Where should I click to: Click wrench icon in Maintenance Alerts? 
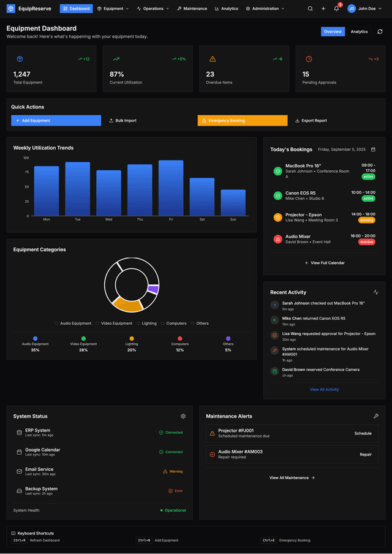pos(376,416)
